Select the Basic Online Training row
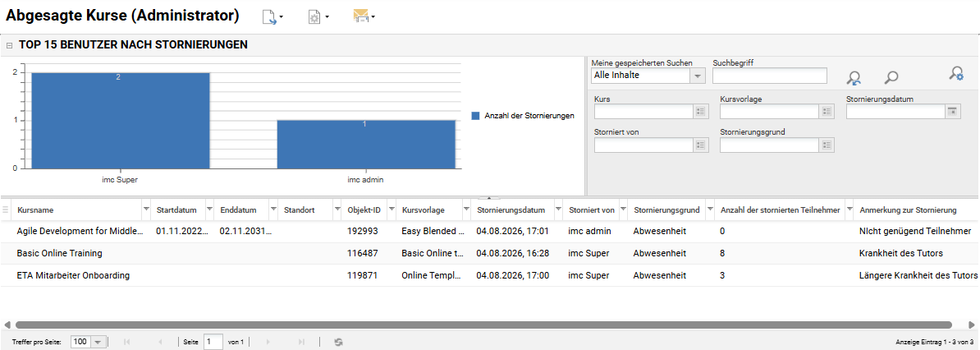The width and height of the screenshot is (980, 350). coord(490,254)
